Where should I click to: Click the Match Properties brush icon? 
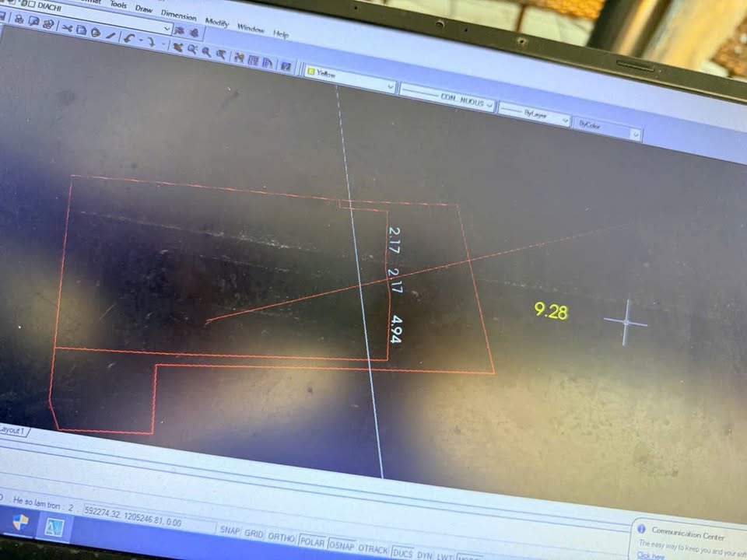(x=110, y=34)
